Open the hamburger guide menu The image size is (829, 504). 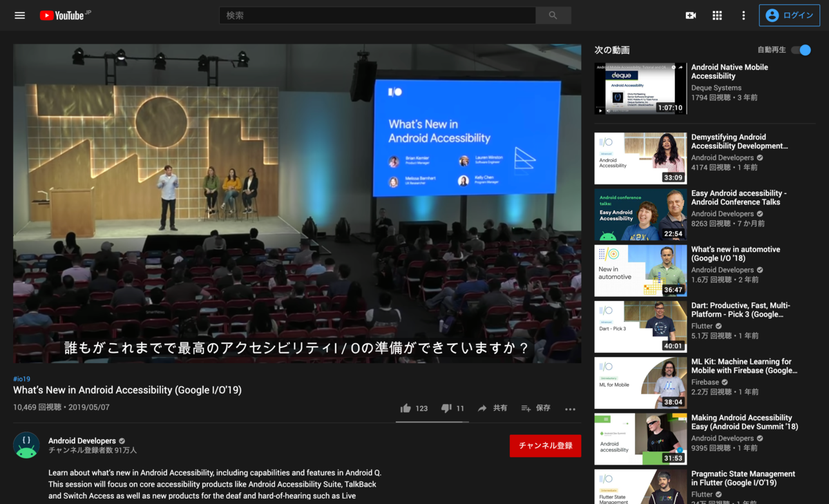click(19, 15)
